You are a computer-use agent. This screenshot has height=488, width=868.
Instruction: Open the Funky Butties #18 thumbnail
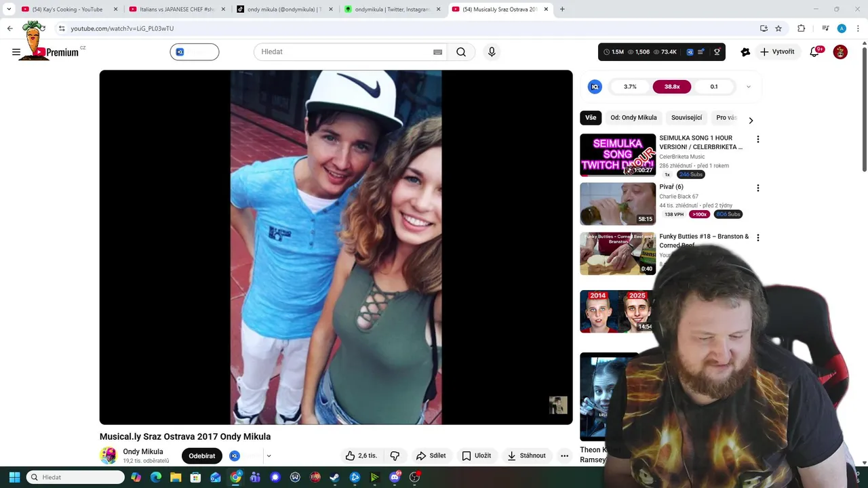(618, 253)
